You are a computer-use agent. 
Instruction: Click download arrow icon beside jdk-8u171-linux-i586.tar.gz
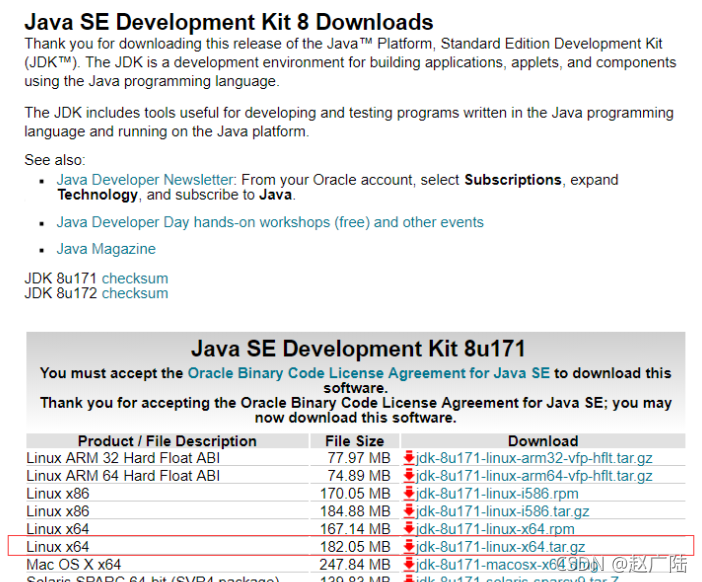pyautogui.click(x=409, y=511)
